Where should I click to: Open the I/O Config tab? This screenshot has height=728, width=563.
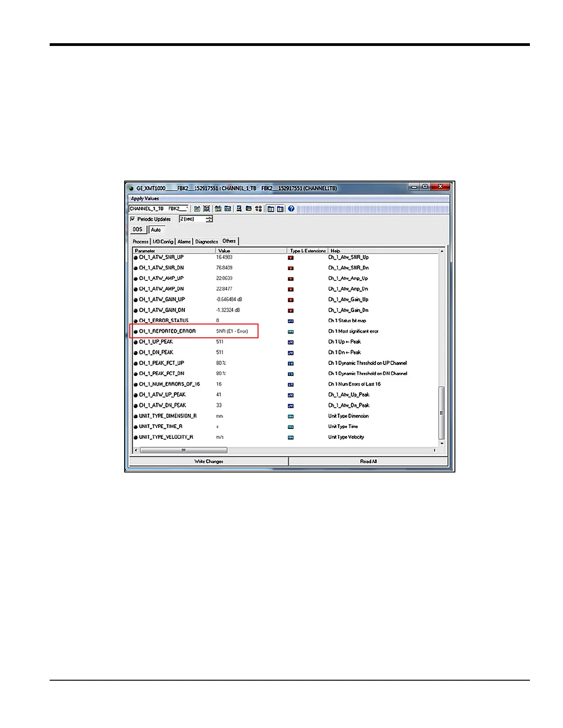pos(163,242)
